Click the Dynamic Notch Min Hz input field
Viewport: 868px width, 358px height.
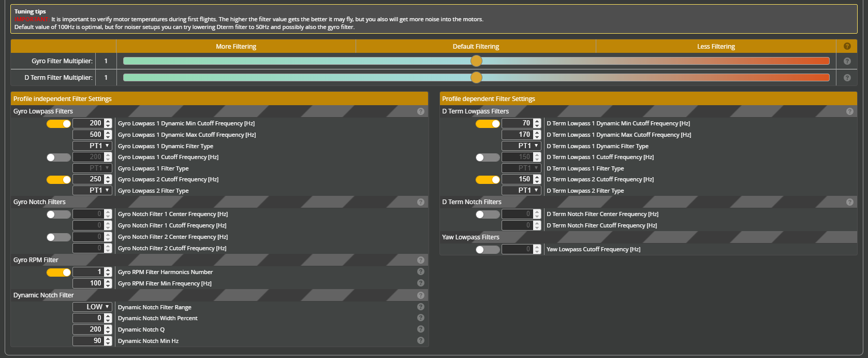[x=89, y=341]
